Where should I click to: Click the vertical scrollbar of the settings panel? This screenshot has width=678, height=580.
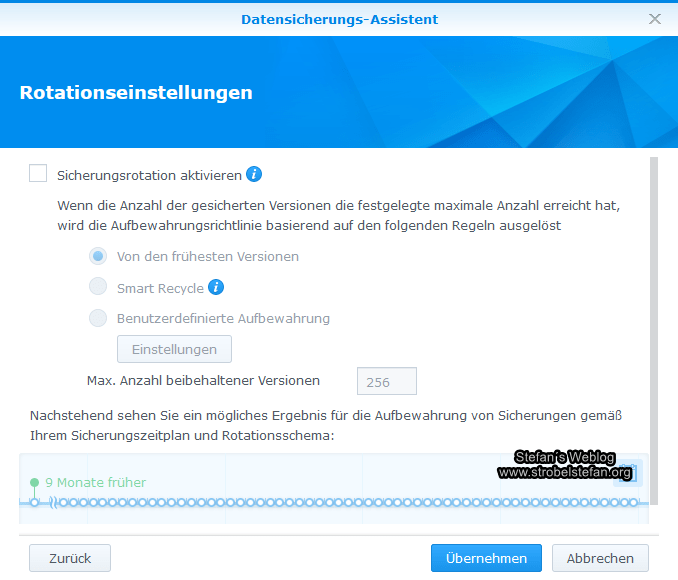pyautogui.click(x=654, y=331)
